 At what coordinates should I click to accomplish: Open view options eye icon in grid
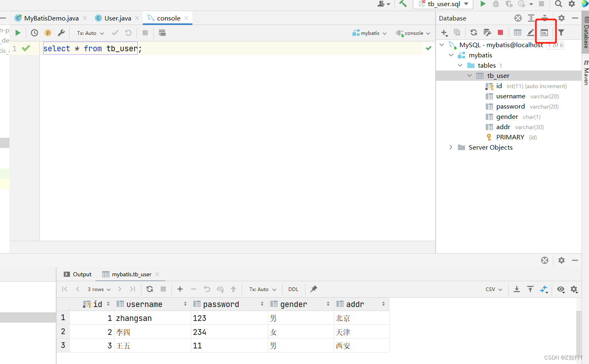pyautogui.click(x=561, y=289)
